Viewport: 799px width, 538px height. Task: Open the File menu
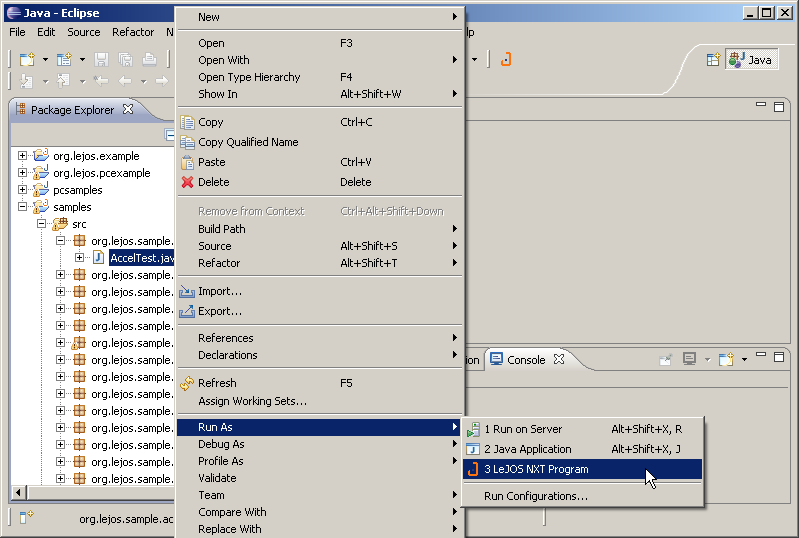click(x=17, y=32)
